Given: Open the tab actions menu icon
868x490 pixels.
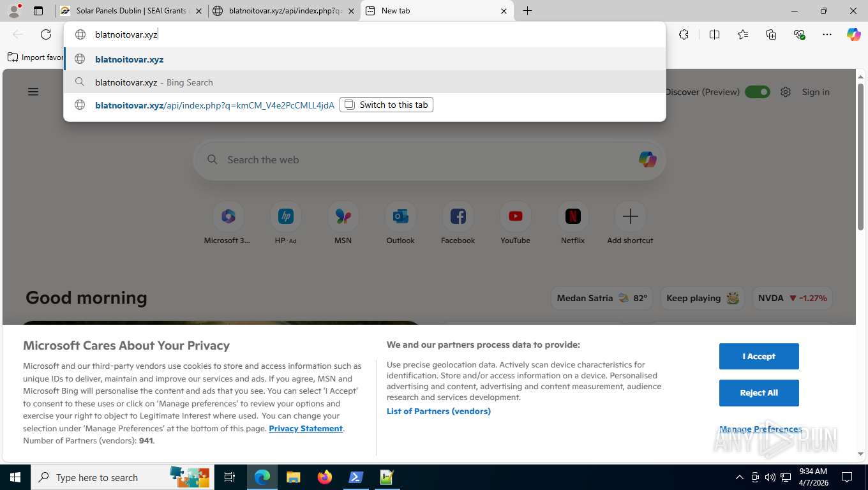Looking at the screenshot, I should [38, 11].
